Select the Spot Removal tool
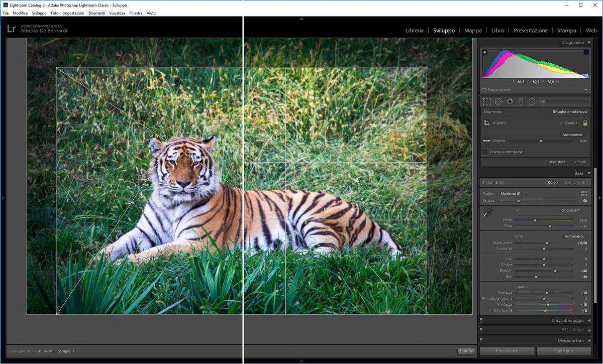 [498, 101]
